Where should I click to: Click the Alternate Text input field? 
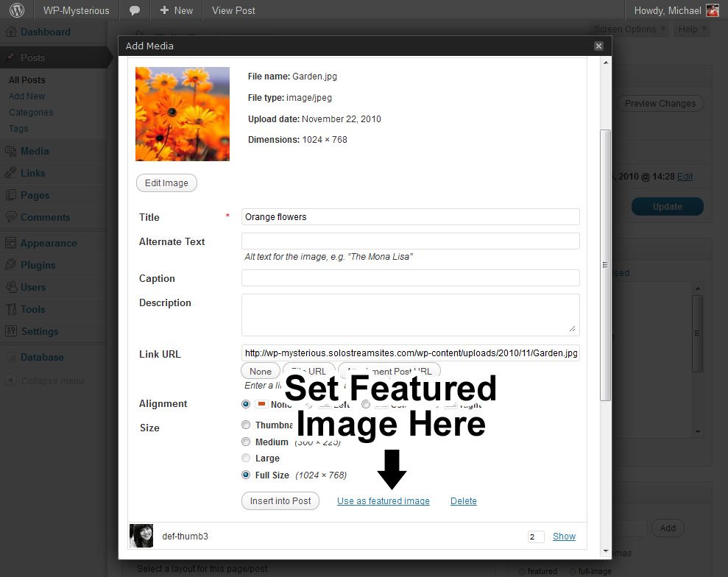411,241
